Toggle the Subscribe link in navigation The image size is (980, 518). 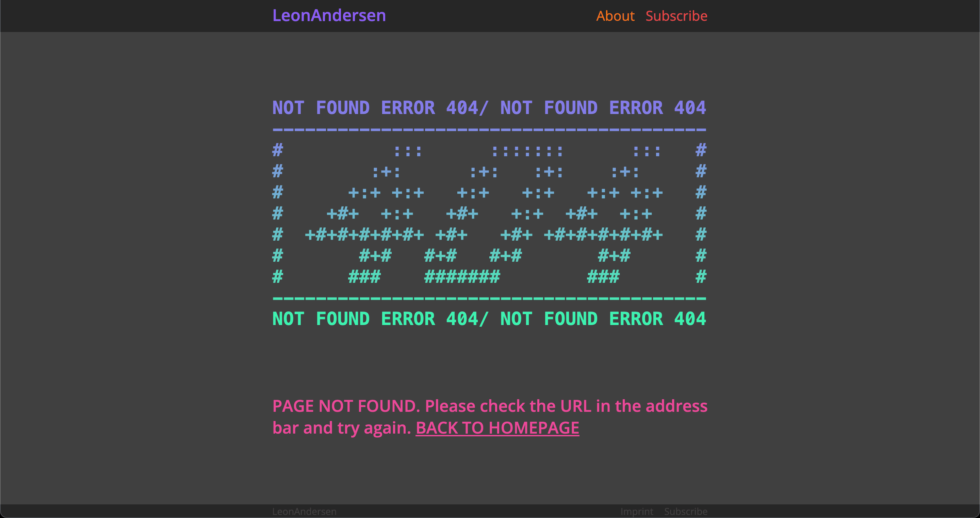pos(676,15)
